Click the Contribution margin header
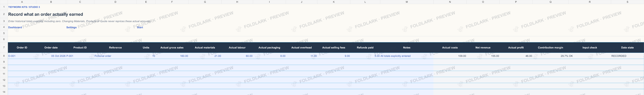 tap(550, 48)
